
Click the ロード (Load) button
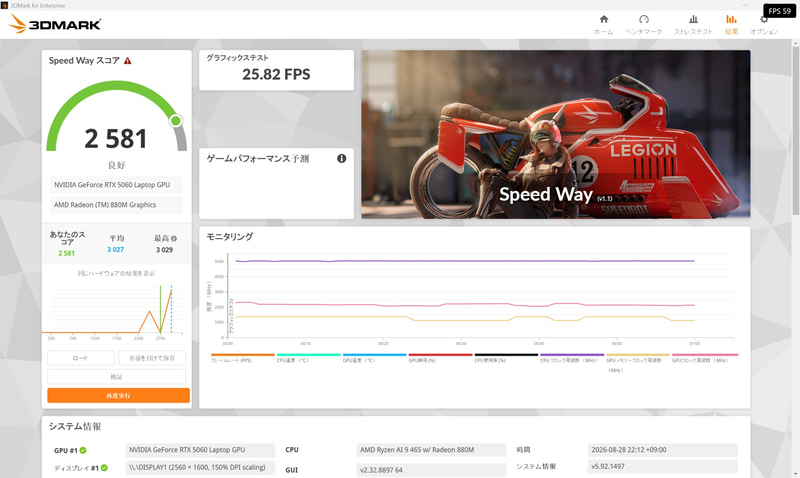[81, 358]
